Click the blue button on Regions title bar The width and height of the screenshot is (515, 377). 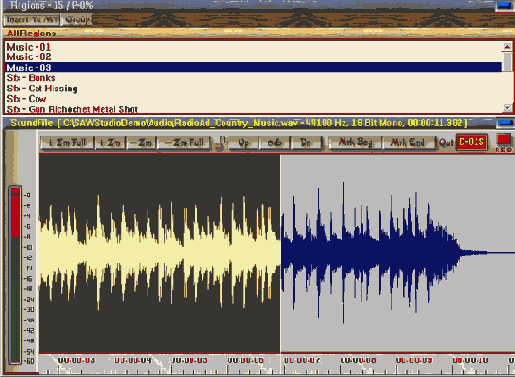(505, 5)
